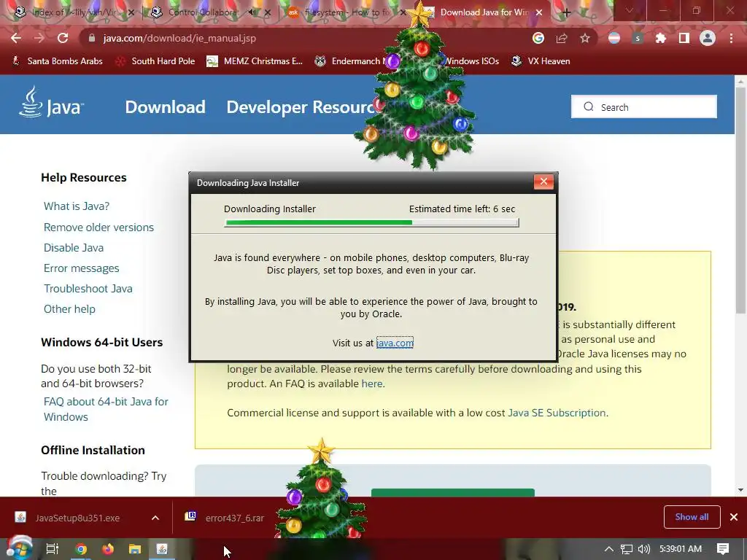This screenshot has height=560, width=747.
Task: Click the What is Java? link
Action: coord(77,206)
